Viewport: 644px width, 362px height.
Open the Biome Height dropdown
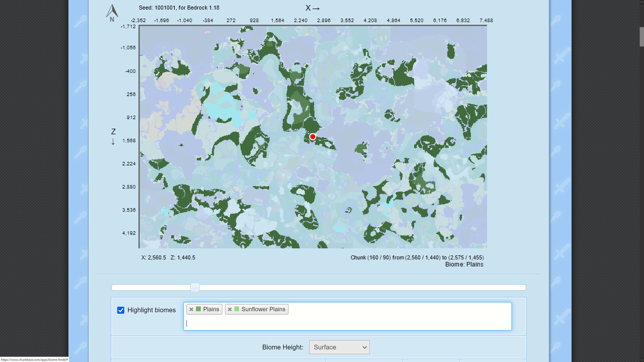(339, 347)
